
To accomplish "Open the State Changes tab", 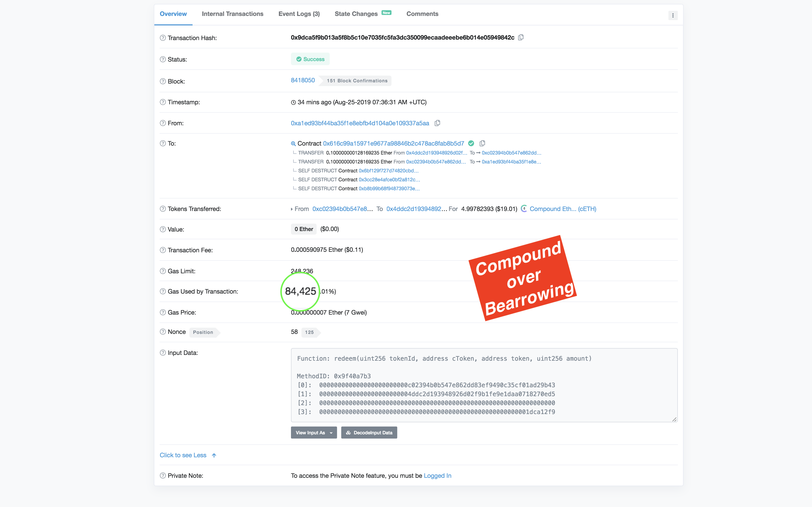I will coord(356,14).
